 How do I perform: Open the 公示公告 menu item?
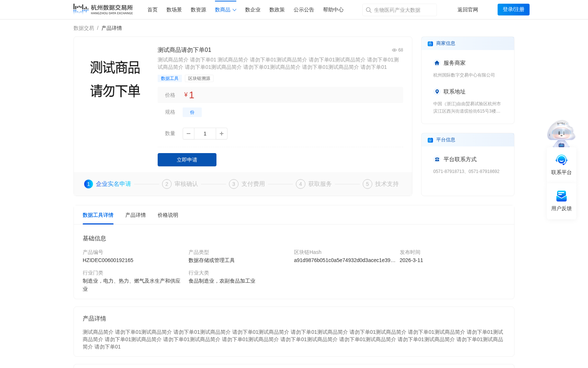[x=304, y=10]
